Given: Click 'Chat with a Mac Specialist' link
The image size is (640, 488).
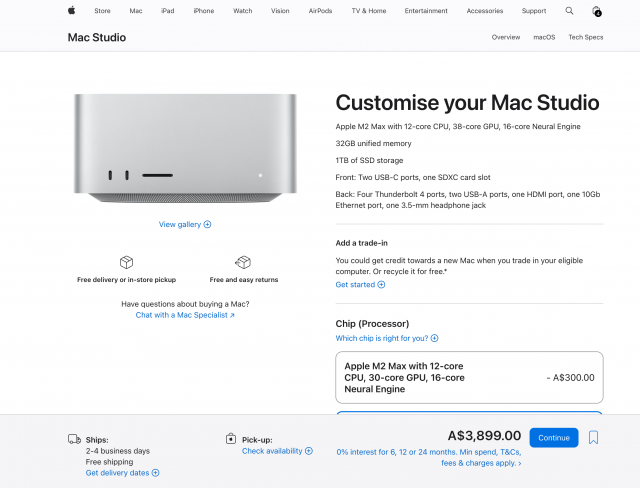Looking at the screenshot, I should [185, 315].
